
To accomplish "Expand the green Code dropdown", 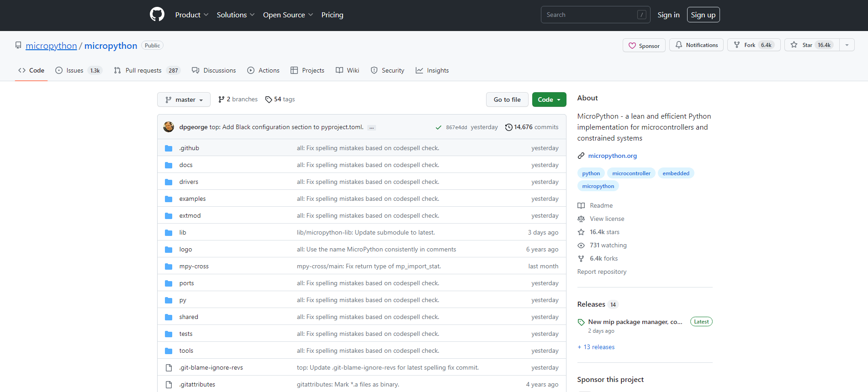I will point(549,99).
